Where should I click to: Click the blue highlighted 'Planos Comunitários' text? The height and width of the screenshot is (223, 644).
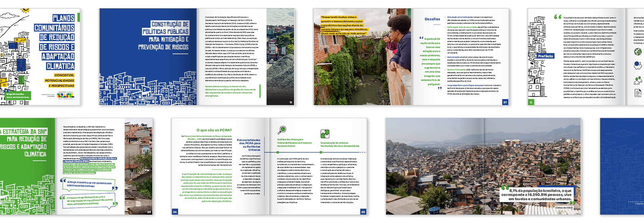click(90, 160)
